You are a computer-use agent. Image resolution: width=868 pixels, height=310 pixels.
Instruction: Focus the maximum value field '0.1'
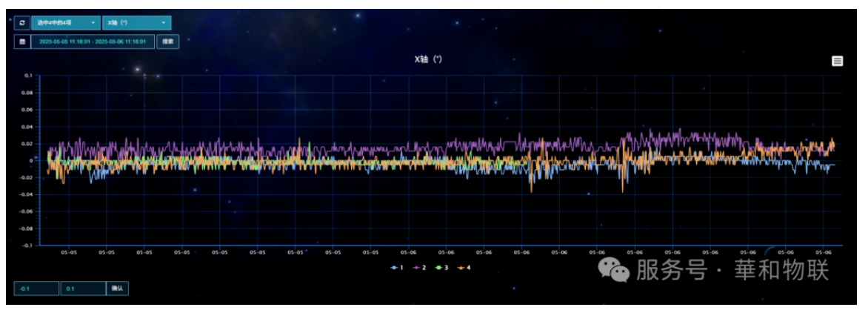tap(82, 288)
